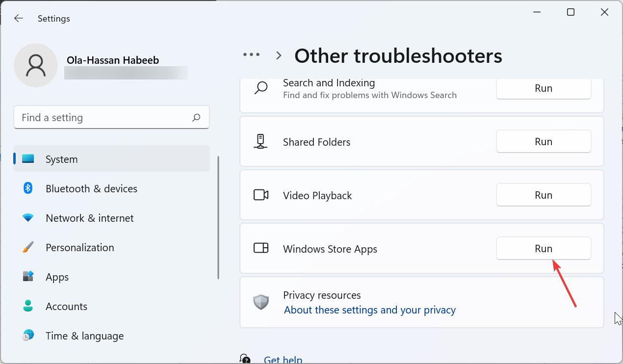This screenshot has height=364, width=623.
Task: Click the Find a setting search box
Action: (103, 118)
